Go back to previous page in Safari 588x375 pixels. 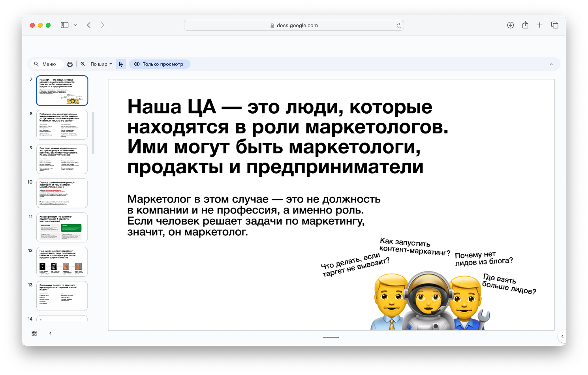(89, 25)
